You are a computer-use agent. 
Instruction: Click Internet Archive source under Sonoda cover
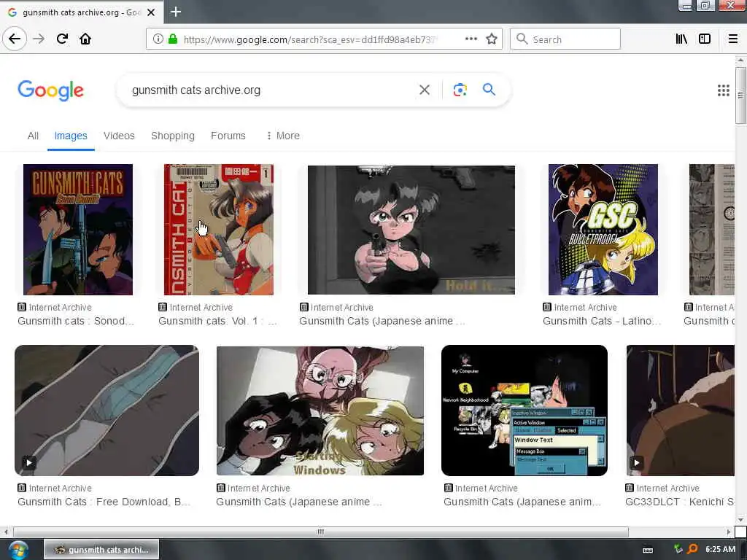[x=55, y=307]
